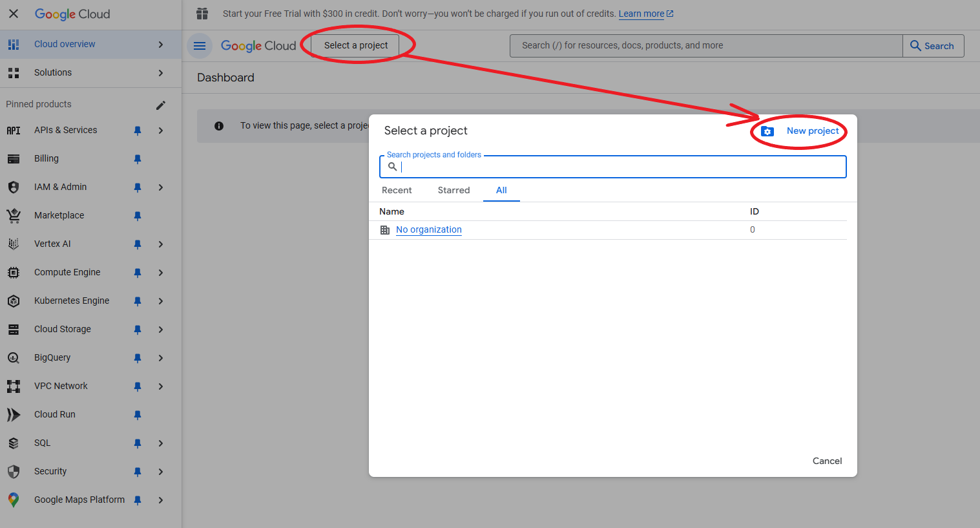Open the hamburger navigation menu
Image resolution: width=980 pixels, height=528 pixels.
tap(200, 46)
